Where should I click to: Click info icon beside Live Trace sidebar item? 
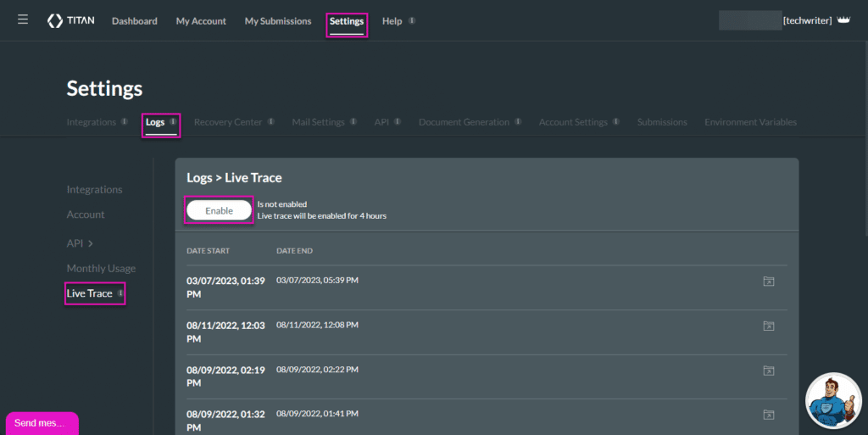tap(120, 293)
